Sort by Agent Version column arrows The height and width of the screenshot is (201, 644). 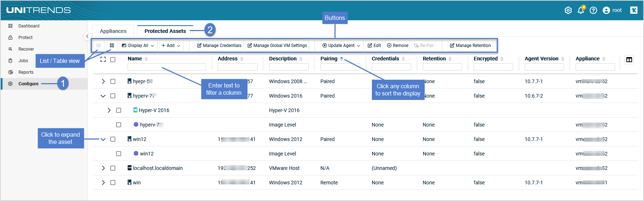point(563,59)
